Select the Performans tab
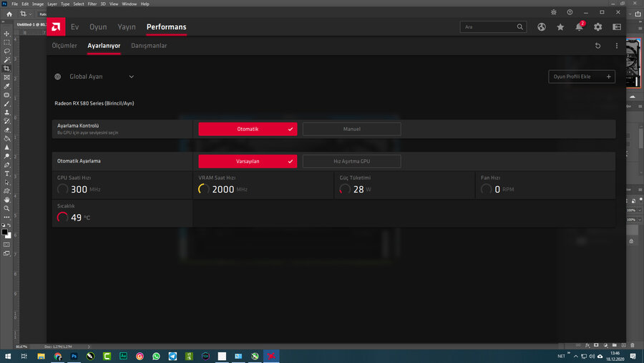 (166, 26)
